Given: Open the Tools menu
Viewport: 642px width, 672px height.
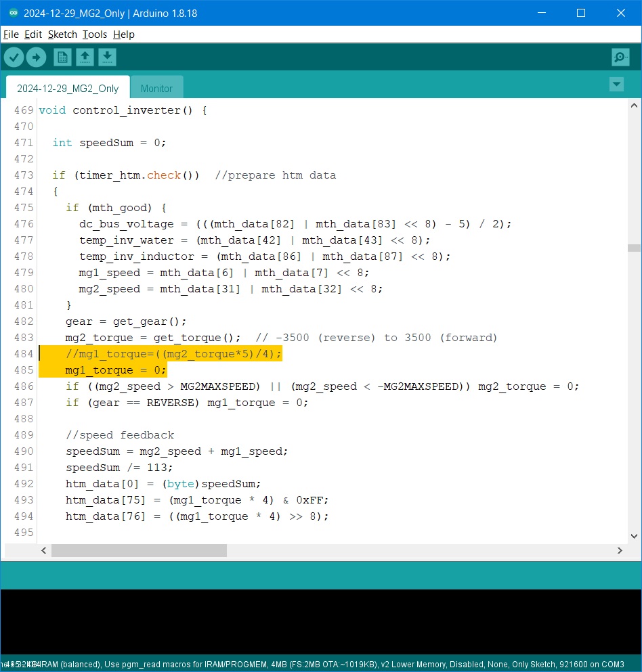Looking at the screenshot, I should coord(95,35).
